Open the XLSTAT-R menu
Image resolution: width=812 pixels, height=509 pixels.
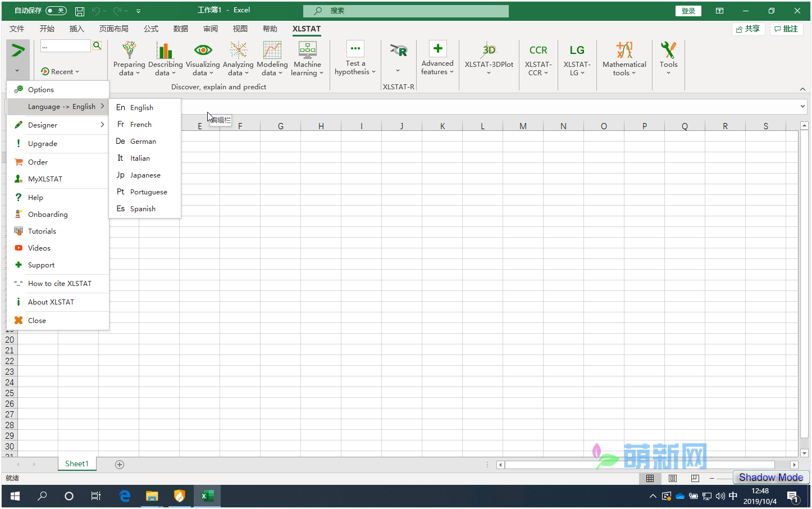pos(398,58)
